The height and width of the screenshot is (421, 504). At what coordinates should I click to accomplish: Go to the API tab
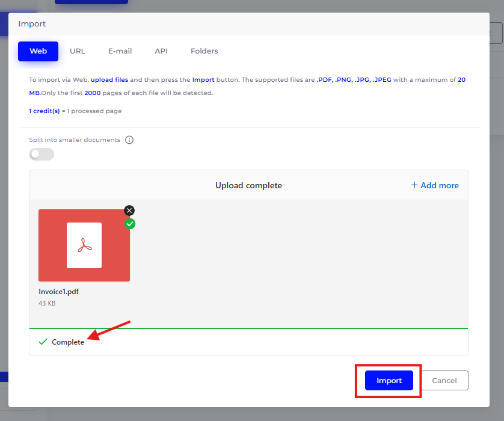pos(161,51)
